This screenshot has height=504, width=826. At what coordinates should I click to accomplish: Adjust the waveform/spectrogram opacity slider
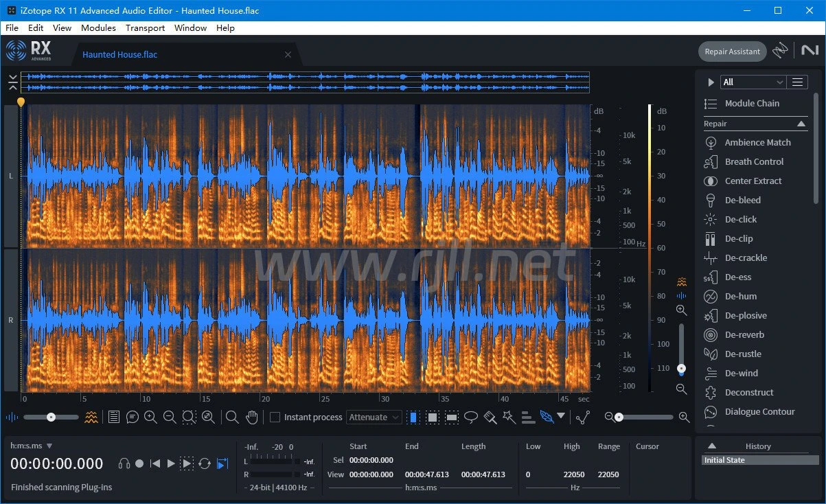51,417
